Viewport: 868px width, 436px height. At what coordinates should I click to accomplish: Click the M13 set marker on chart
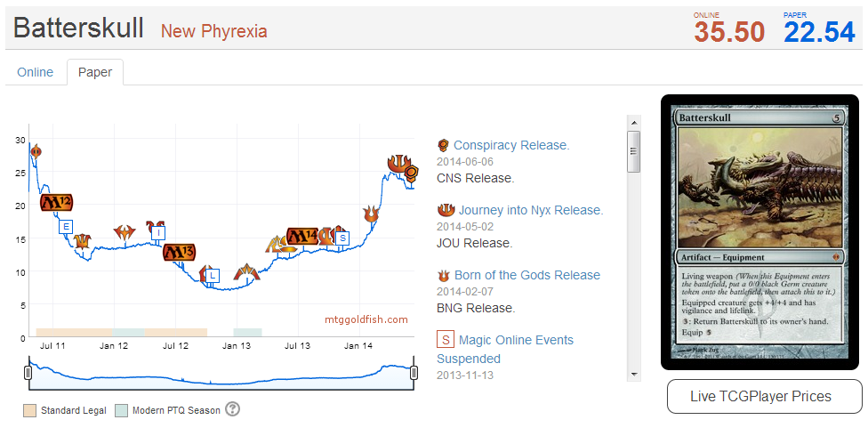click(178, 252)
